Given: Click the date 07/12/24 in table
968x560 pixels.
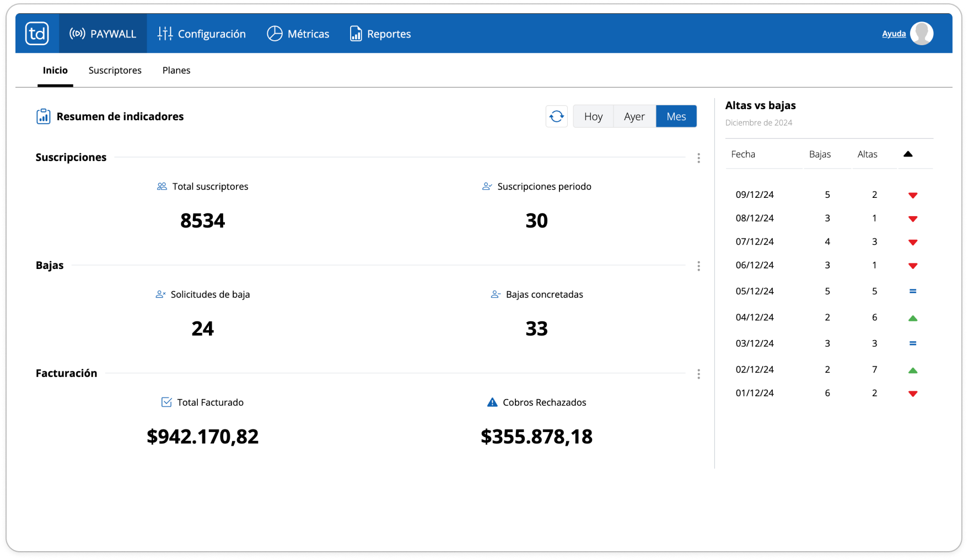Looking at the screenshot, I should click(x=755, y=241).
